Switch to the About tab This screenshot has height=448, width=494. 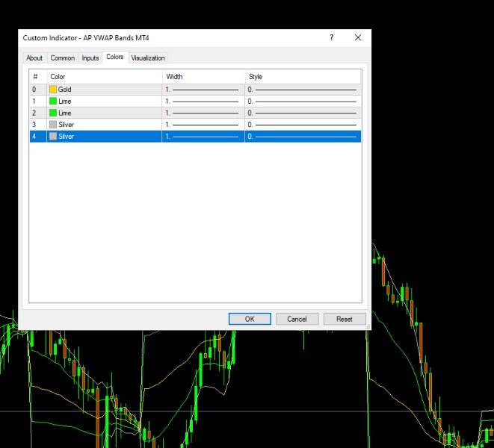pos(34,58)
